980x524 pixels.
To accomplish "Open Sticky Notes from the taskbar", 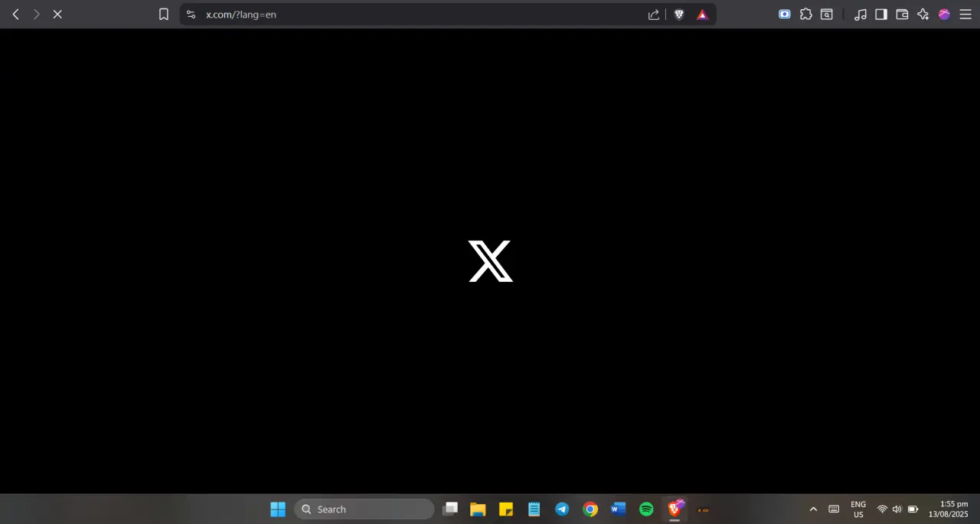I will [x=506, y=509].
